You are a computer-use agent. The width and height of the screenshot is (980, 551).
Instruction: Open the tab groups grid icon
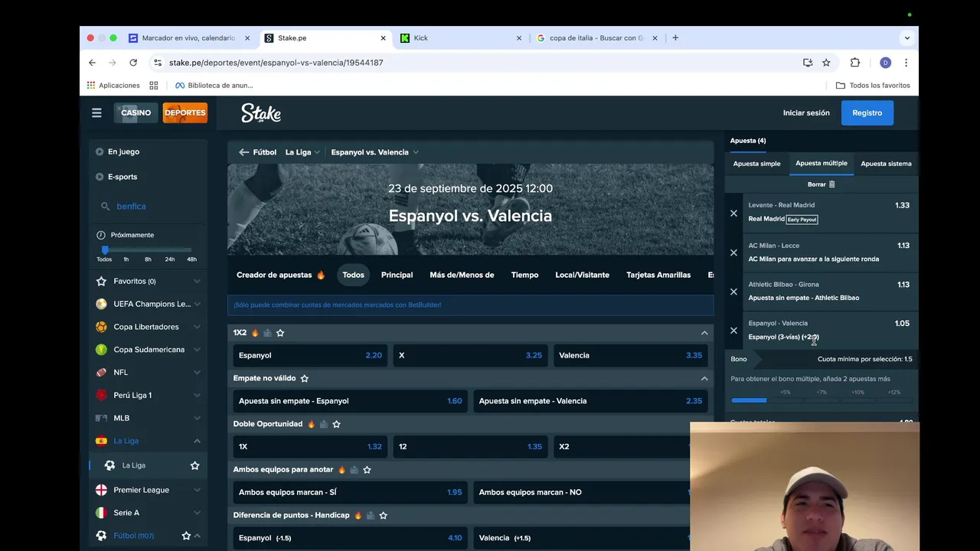154,86
